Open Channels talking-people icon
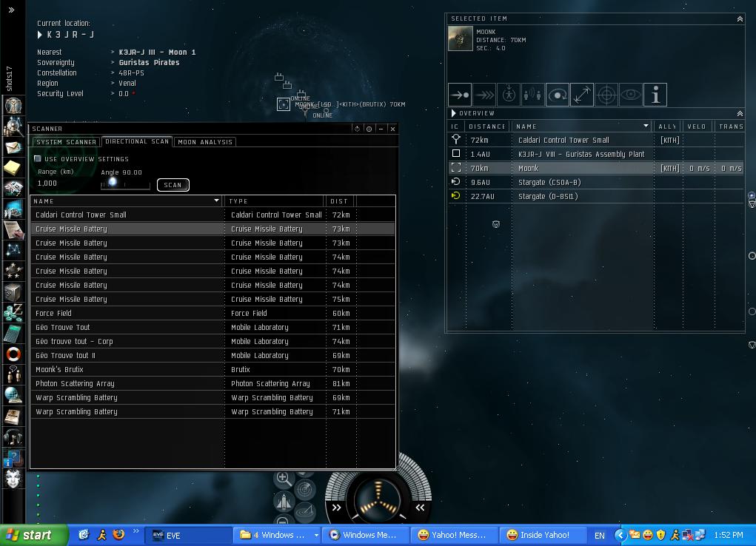Screen dimensions: 756x546 [x=13, y=374]
